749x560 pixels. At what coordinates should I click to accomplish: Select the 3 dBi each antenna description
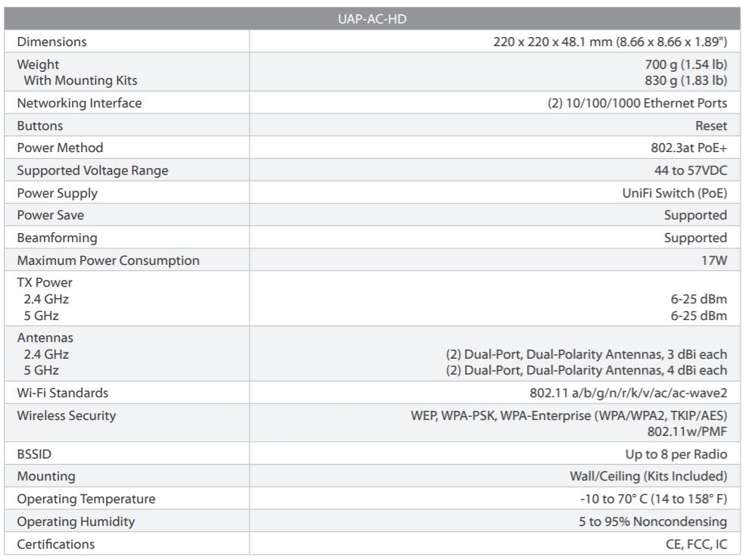(x=586, y=354)
